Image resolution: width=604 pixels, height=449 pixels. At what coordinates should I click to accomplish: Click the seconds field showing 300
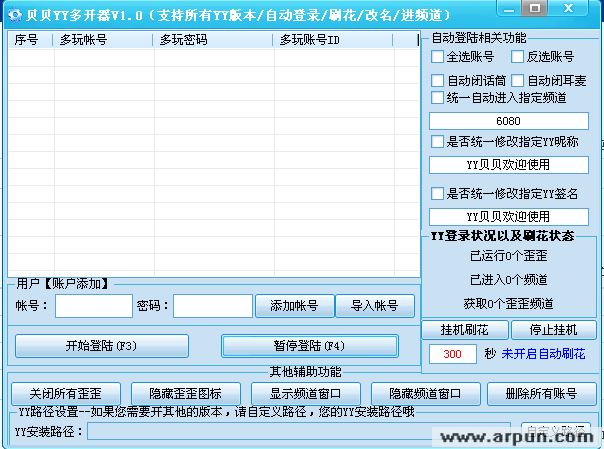click(453, 354)
